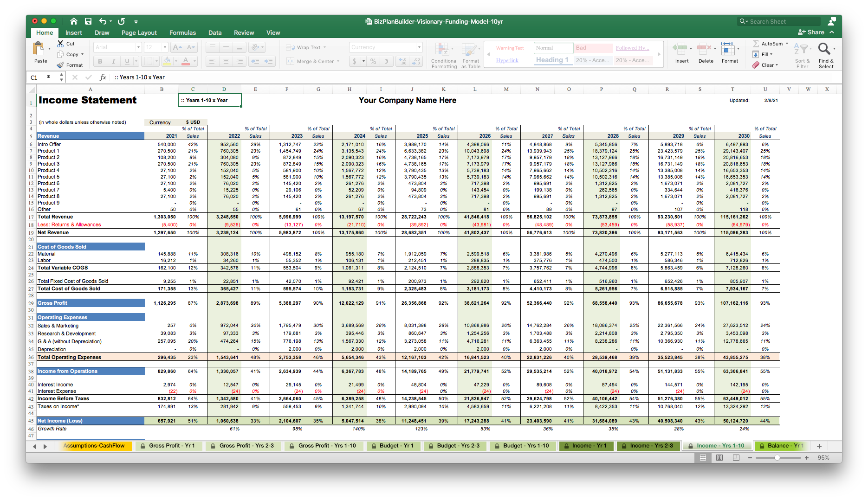Apply the Bad cell style
This screenshot has width=868, height=500.
click(594, 48)
